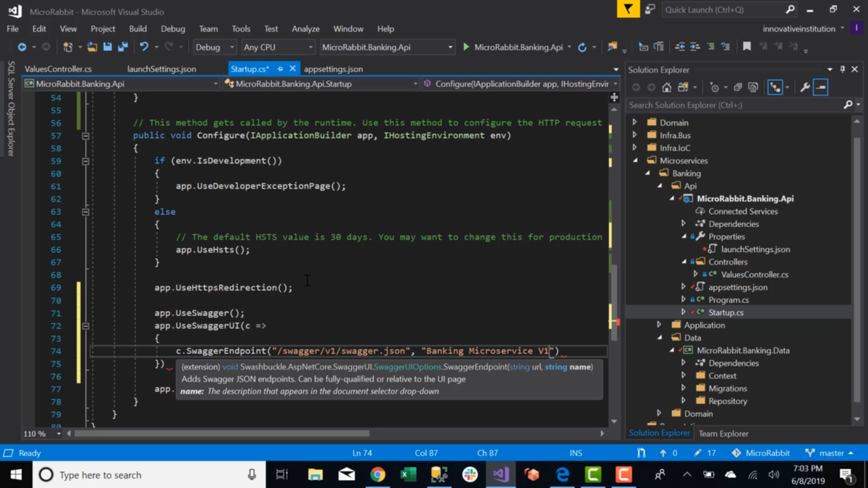Screen dimensions: 868x488
Task: Close the Startup.cs tab
Action: pos(292,69)
